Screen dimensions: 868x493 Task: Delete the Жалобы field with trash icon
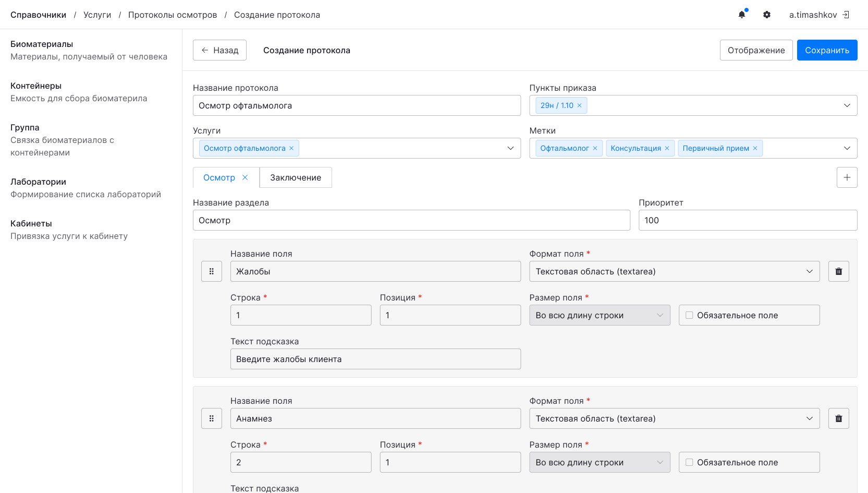tap(838, 271)
